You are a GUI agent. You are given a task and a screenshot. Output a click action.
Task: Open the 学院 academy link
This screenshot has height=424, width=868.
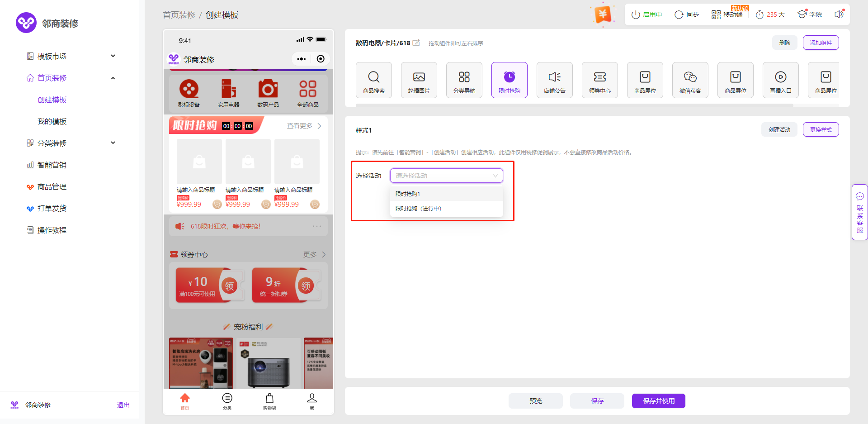(810, 14)
